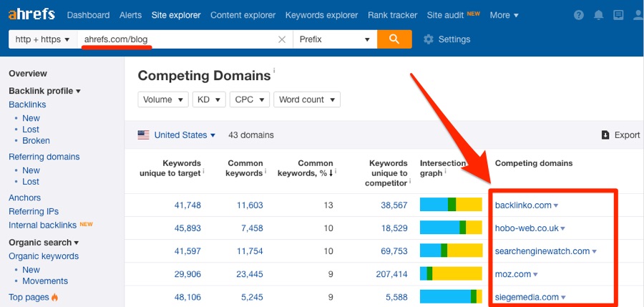Click 23,445 common keywords value
Image resolution: width=644 pixels, height=307 pixels.
click(250, 274)
